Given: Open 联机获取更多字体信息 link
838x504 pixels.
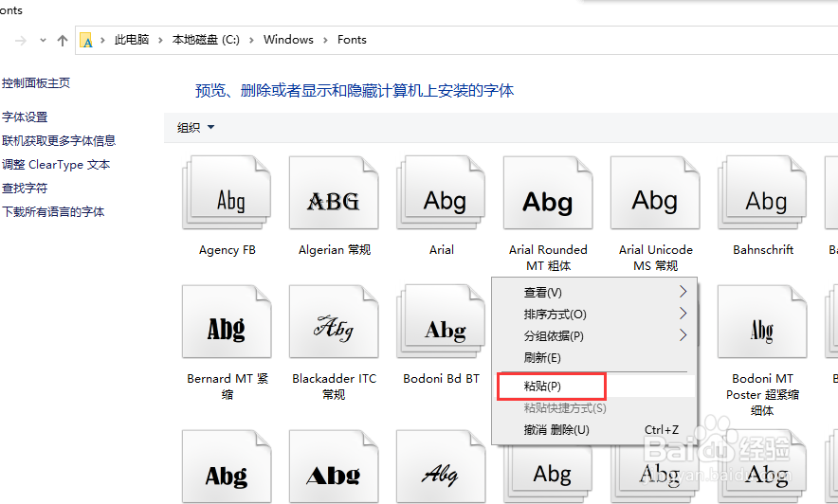Looking at the screenshot, I should point(59,140).
